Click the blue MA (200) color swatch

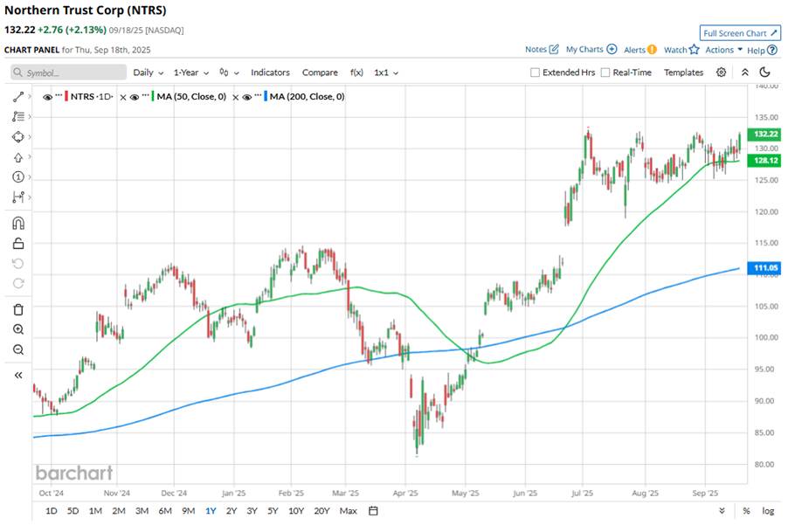(266, 96)
